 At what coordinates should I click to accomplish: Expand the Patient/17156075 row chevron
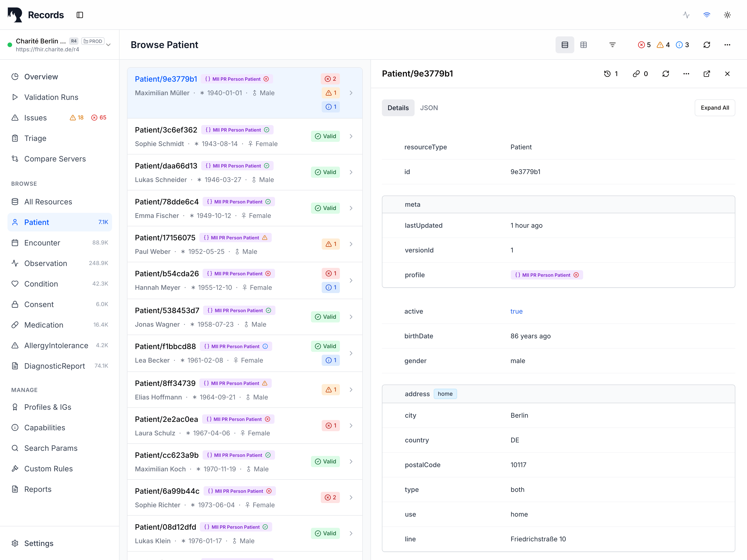pyautogui.click(x=351, y=244)
